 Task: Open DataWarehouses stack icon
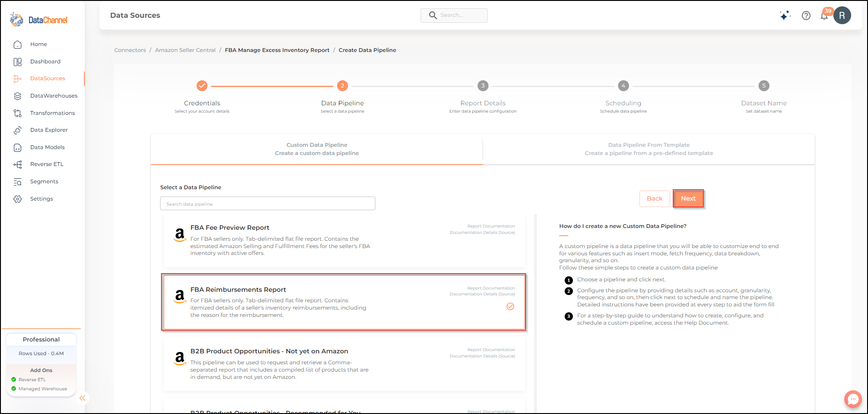17,96
